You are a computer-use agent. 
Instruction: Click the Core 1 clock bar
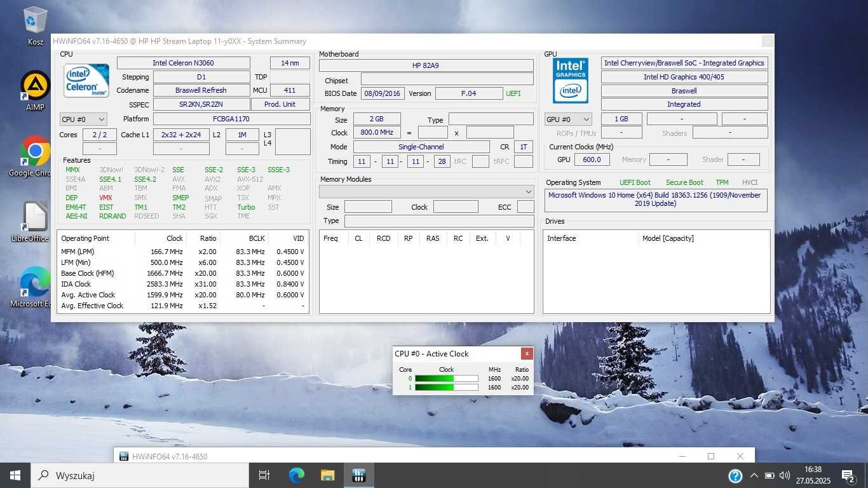tap(446, 388)
